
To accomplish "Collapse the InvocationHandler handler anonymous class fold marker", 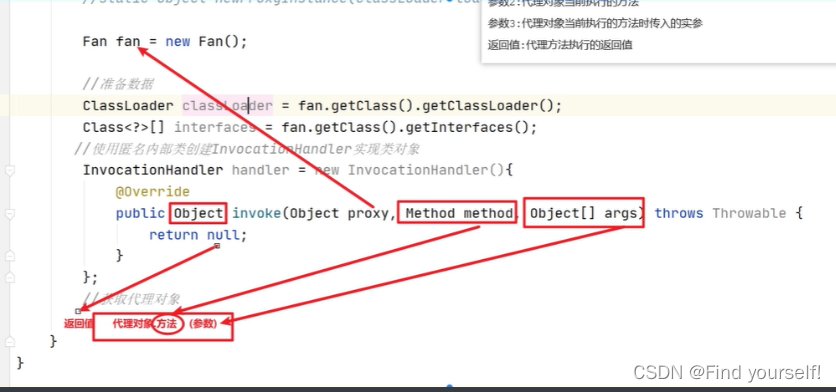I will coord(10,171).
